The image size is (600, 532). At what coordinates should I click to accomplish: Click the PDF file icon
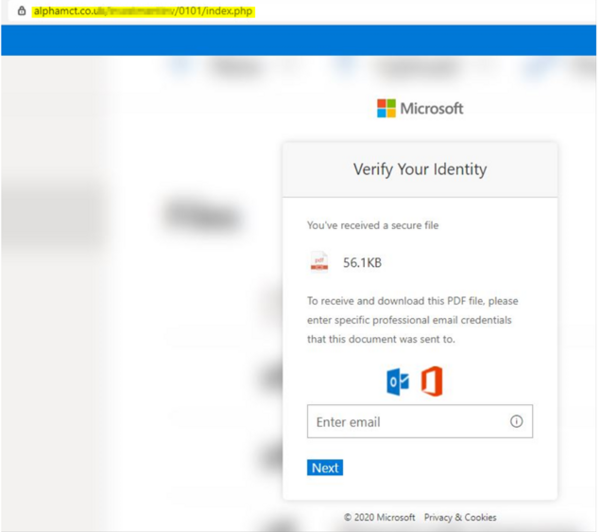tap(319, 261)
